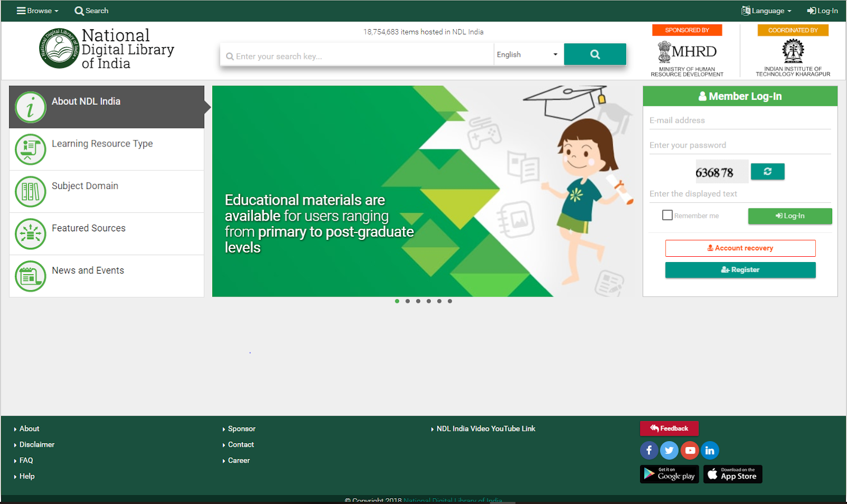Open the LinkedIn social icon

pyautogui.click(x=710, y=451)
